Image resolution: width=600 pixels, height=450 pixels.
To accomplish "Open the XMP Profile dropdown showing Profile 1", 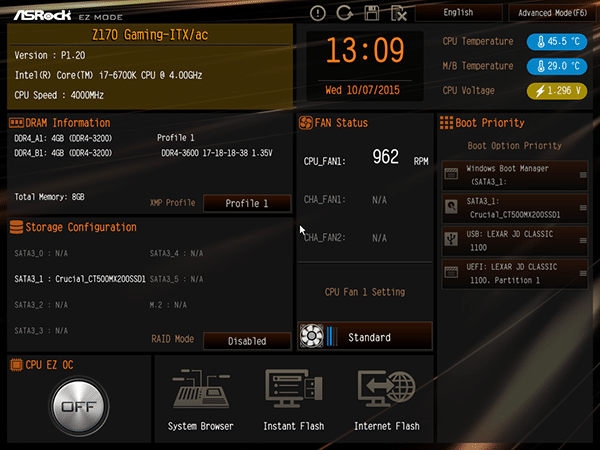I will (x=247, y=203).
